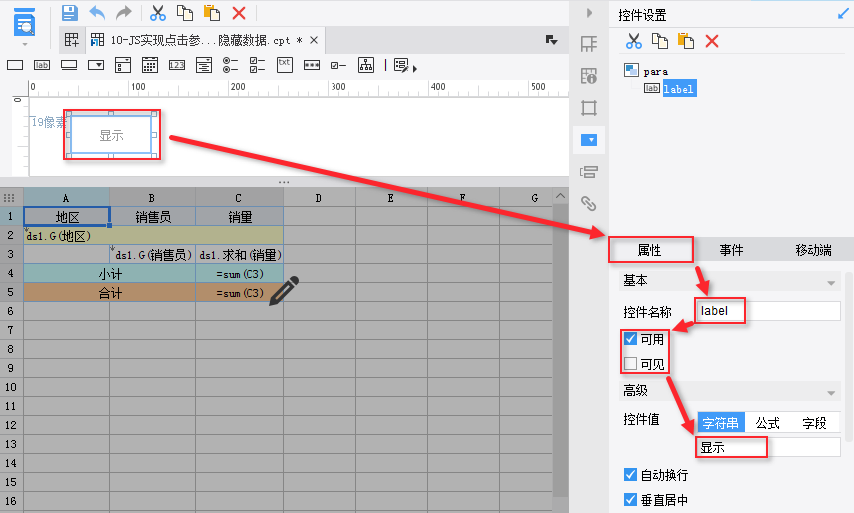Copy widget in the control settings panel
The height and width of the screenshot is (513, 854).
[660, 41]
